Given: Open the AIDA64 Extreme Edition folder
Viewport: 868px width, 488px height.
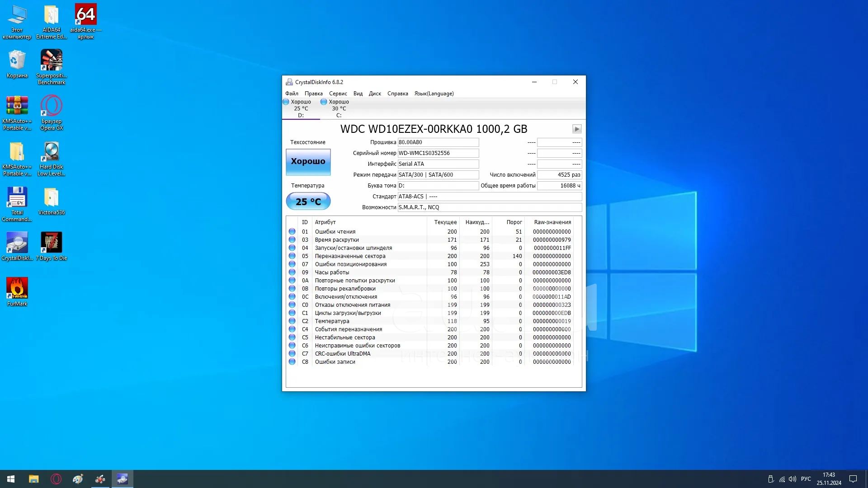Looking at the screenshot, I should [x=51, y=15].
